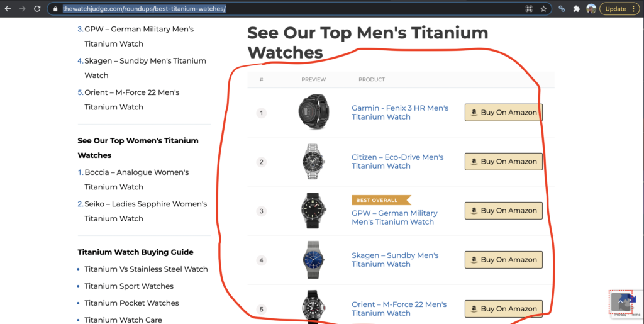Go to Titanium Vs Stainless Steel Watch section
Screen dimensions: 644x324
coord(146,269)
